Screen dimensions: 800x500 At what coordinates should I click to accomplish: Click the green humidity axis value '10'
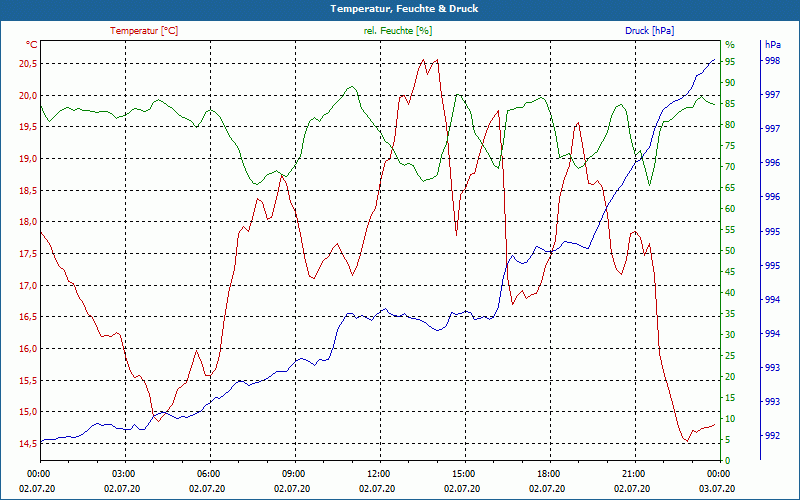[730, 419]
